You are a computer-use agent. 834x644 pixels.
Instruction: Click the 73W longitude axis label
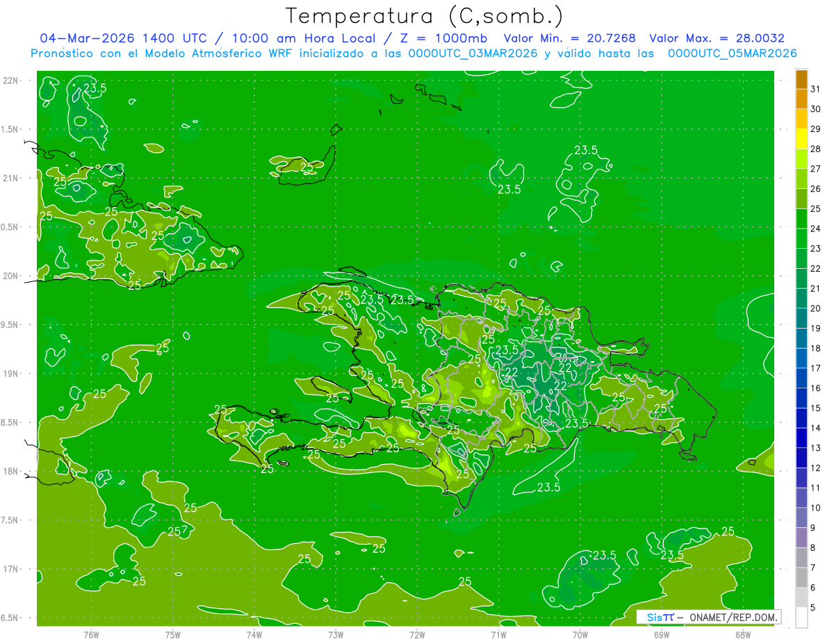tap(336, 635)
